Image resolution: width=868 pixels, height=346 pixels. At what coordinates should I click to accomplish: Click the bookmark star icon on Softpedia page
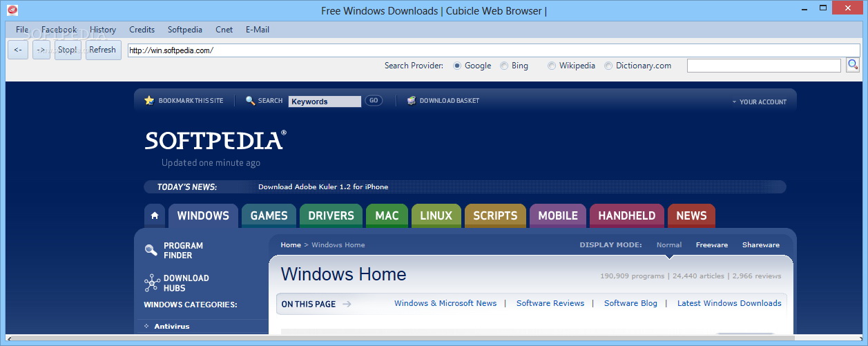click(x=149, y=100)
